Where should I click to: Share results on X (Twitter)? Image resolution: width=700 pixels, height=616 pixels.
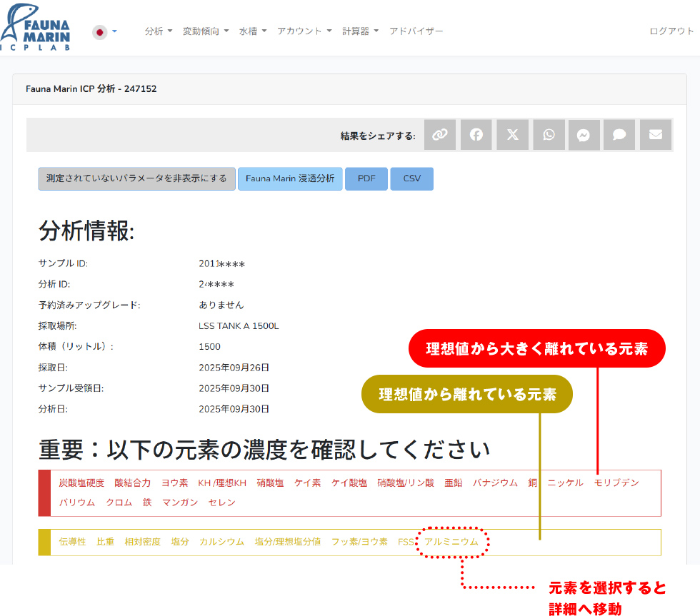(512, 135)
